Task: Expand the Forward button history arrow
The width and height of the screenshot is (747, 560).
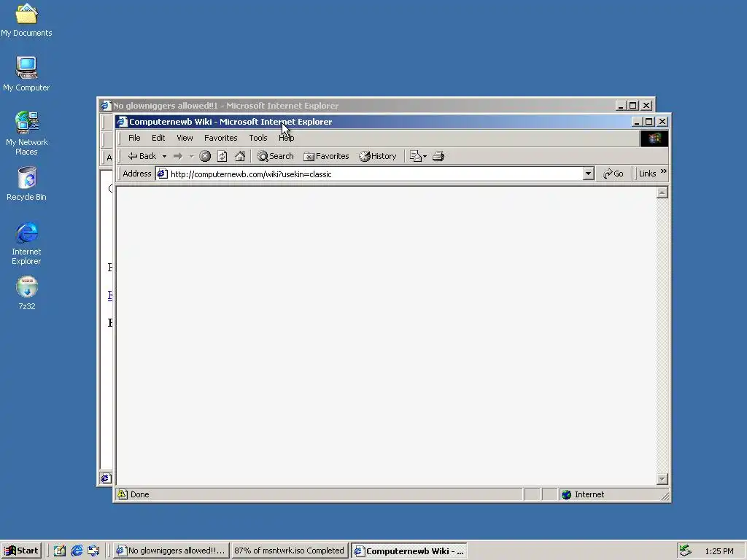Action: (x=192, y=156)
